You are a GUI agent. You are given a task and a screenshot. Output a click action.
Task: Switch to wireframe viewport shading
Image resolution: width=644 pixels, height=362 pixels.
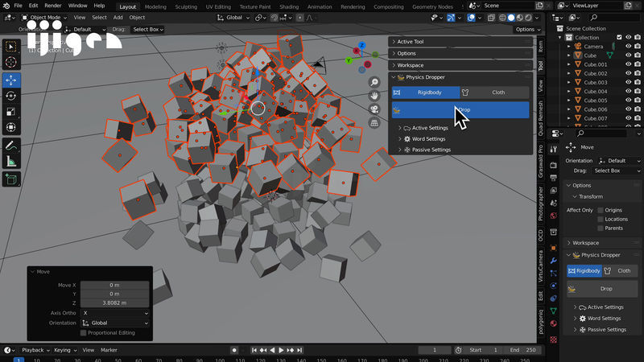point(502,18)
